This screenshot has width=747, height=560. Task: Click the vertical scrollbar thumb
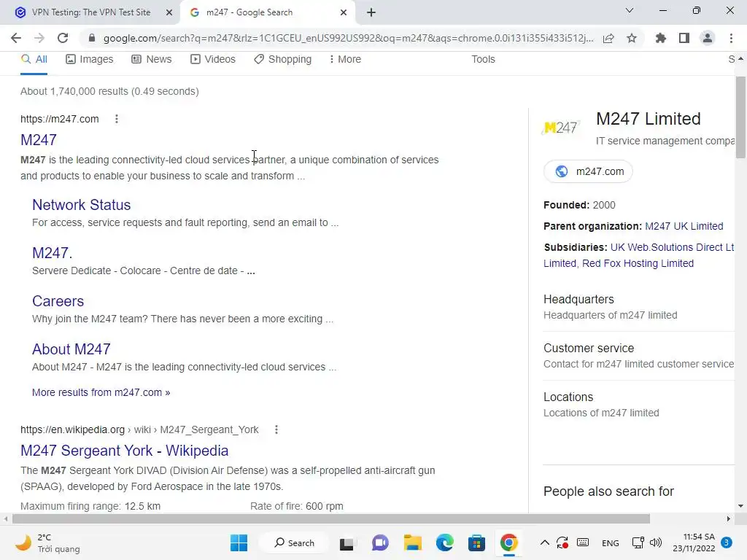click(x=740, y=117)
